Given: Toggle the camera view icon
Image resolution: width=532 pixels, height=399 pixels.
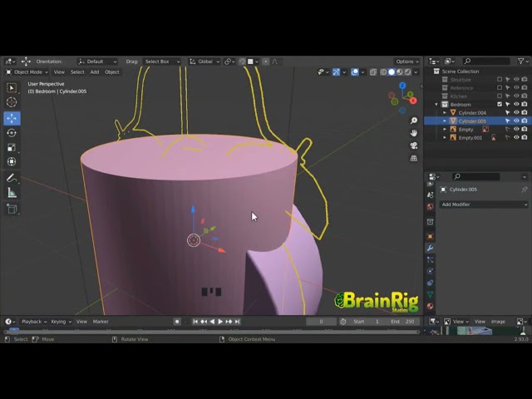Looking at the screenshot, I should (414, 145).
